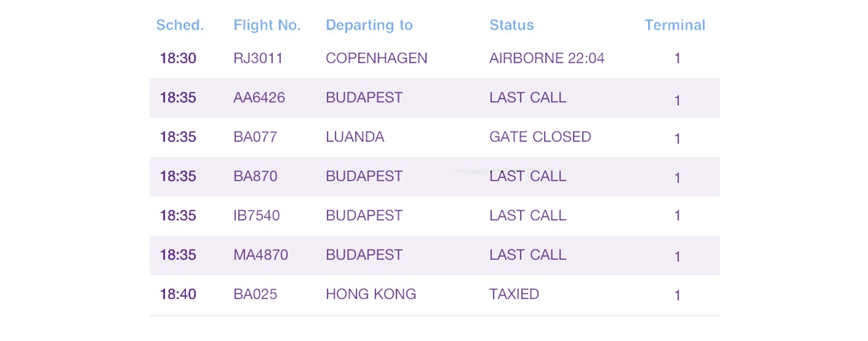Image resolution: width=868 pixels, height=341 pixels.
Task: Click the HONG KONG destination
Action: [x=371, y=295]
